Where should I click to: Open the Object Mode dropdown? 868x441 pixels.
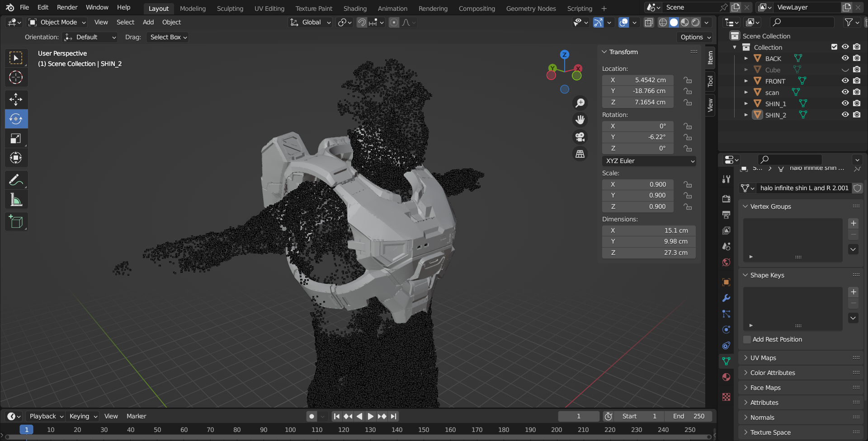tap(57, 22)
